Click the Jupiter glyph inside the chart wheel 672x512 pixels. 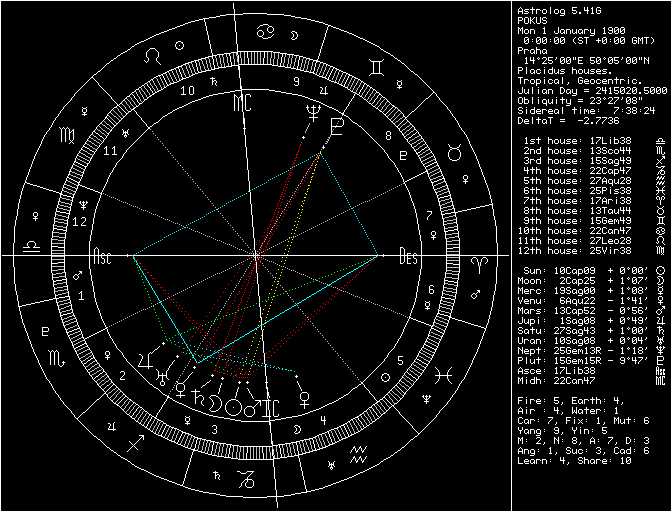pos(148,362)
